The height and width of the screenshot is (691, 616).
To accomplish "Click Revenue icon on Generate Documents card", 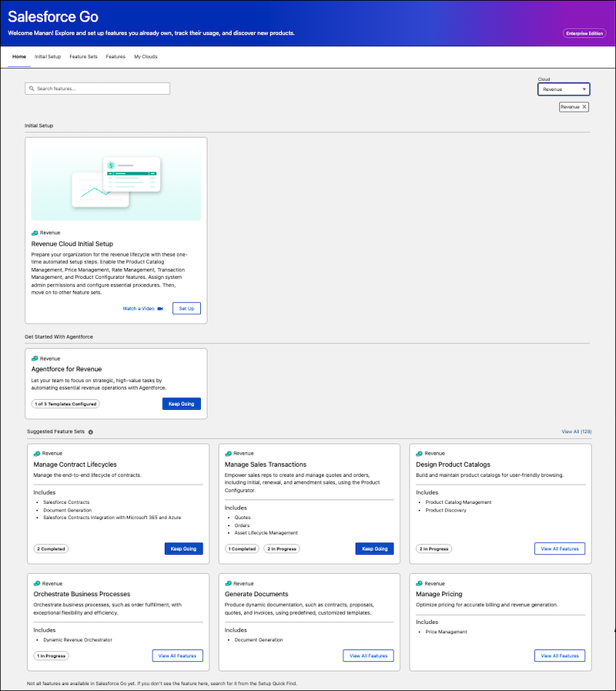I will 228,583.
